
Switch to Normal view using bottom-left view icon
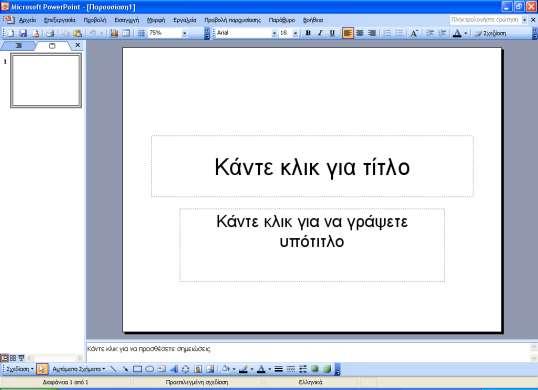(x=4, y=358)
